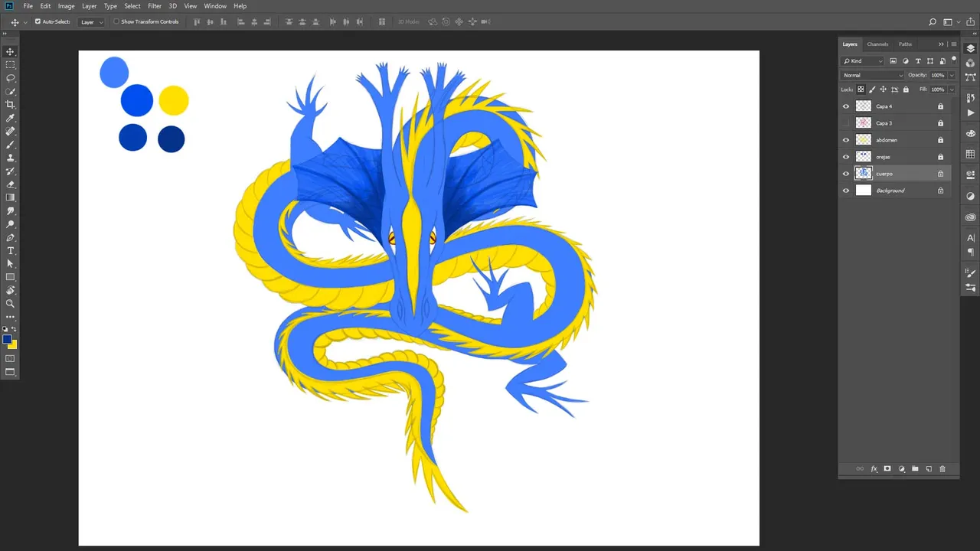Open the tool preset picker arrow
This screenshot has width=980, height=551.
coord(25,22)
